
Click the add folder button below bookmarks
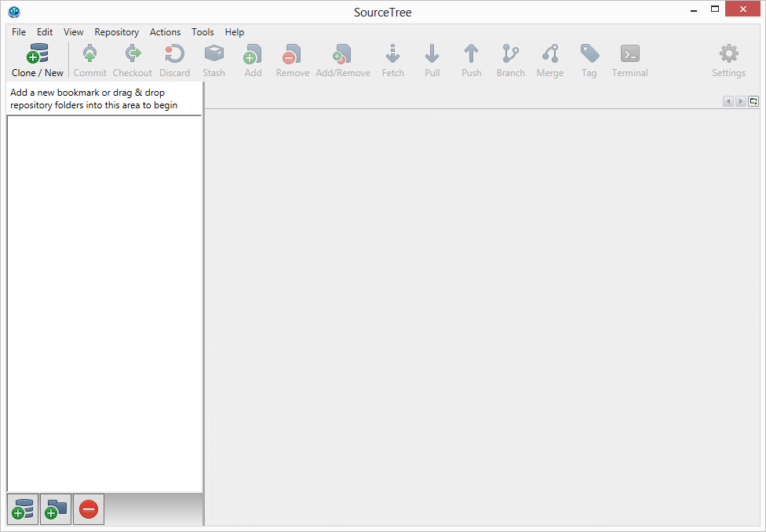(x=56, y=509)
